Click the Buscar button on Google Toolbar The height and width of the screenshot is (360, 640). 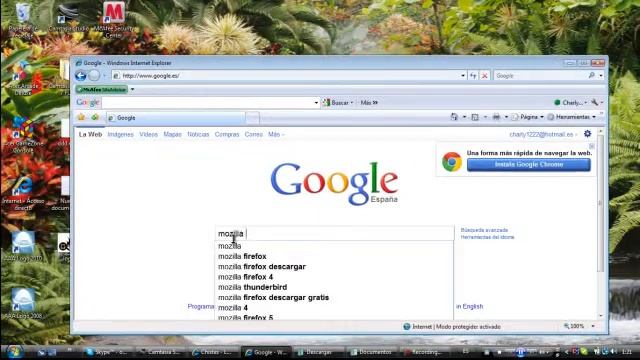coord(336,102)
